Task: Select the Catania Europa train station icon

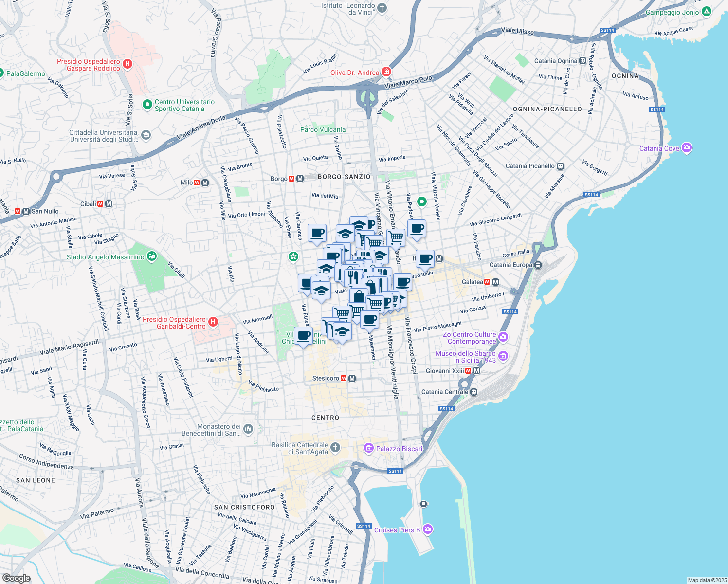Action: tap(538, 265)
